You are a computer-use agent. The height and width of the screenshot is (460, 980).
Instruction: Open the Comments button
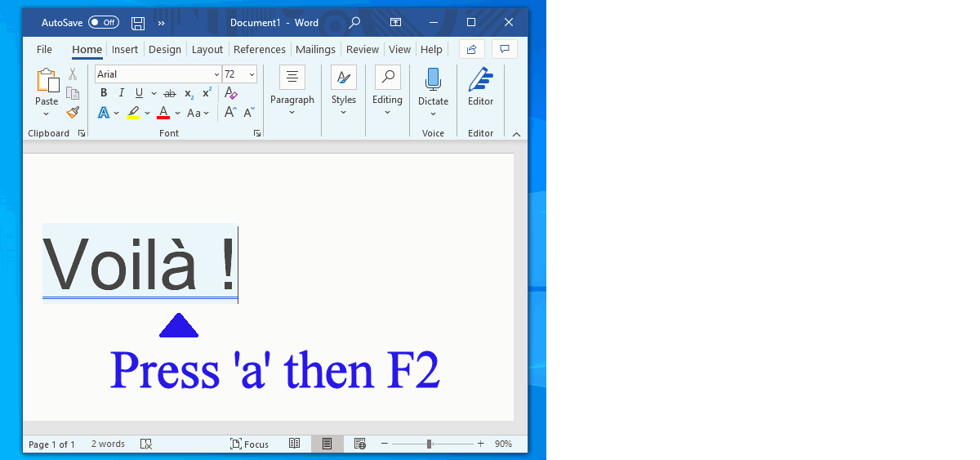505,49
